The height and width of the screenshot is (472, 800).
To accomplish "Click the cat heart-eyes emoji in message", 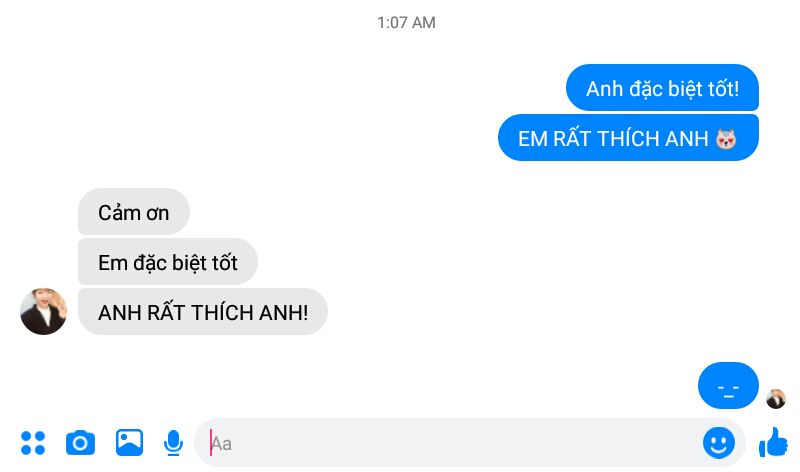I will [726, 139].
